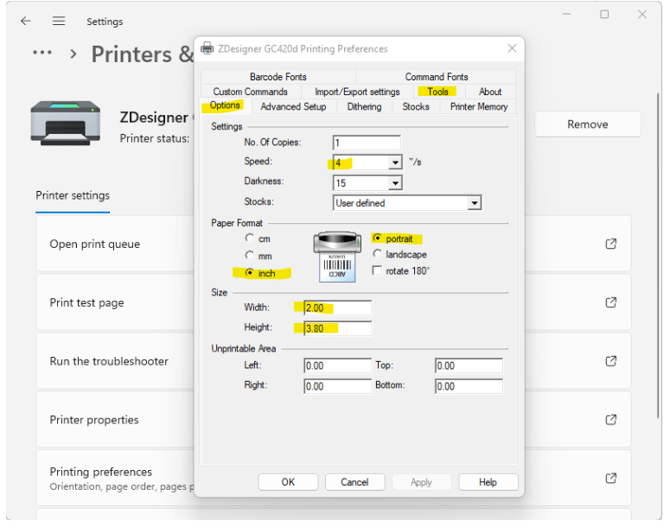The image size is (670, 527).
Task: Open the Custom Commands tab
Action: tap(250, 91)
